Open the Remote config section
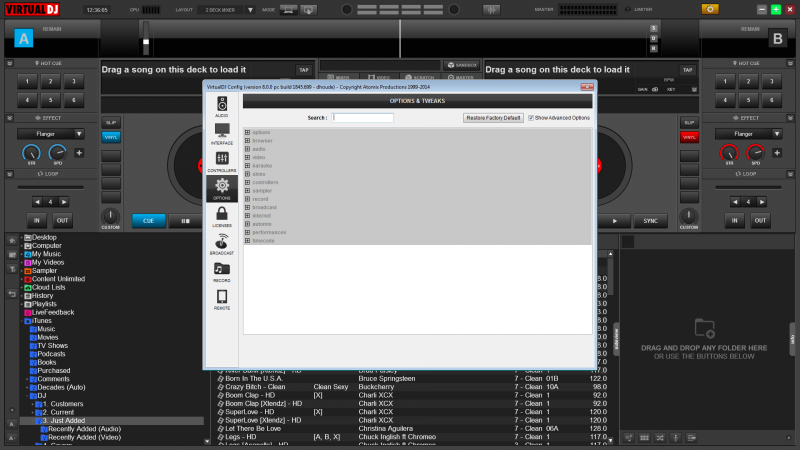The width and height of the screenshot is (800, 450). coord(221,299)
